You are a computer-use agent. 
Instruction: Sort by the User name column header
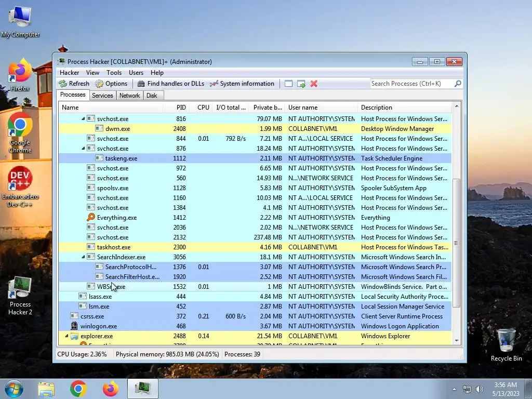click(321, 108)
